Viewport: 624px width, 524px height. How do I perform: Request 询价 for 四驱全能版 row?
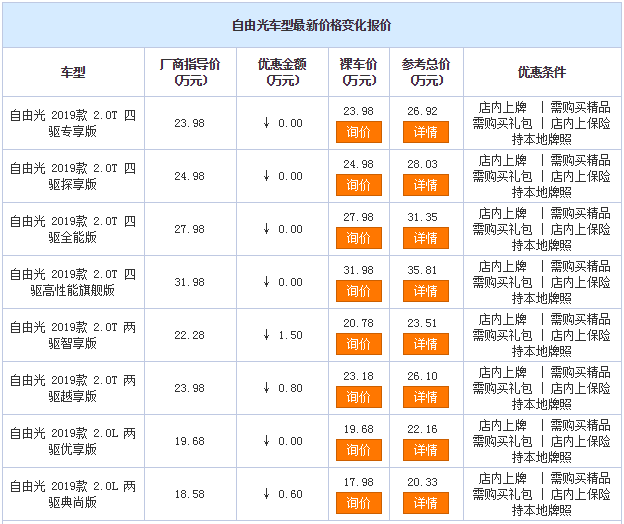[x=359, y=238]
